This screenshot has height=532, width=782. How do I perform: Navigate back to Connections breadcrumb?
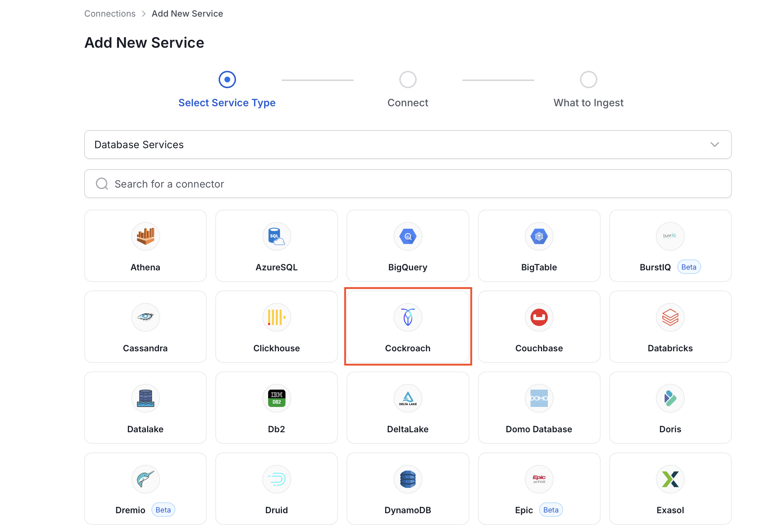tap(110, 14)
